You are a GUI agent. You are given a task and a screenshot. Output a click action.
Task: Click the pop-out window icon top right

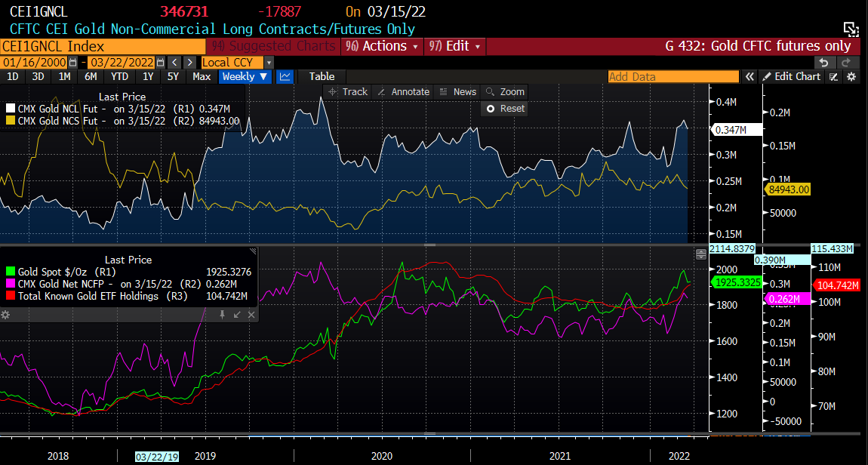[851, 29]
